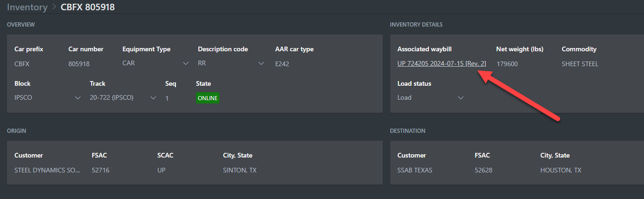The height and width of the screenshot is (199, 644).
Task: Click the SCAC value UP
Action: coord(162,170)
